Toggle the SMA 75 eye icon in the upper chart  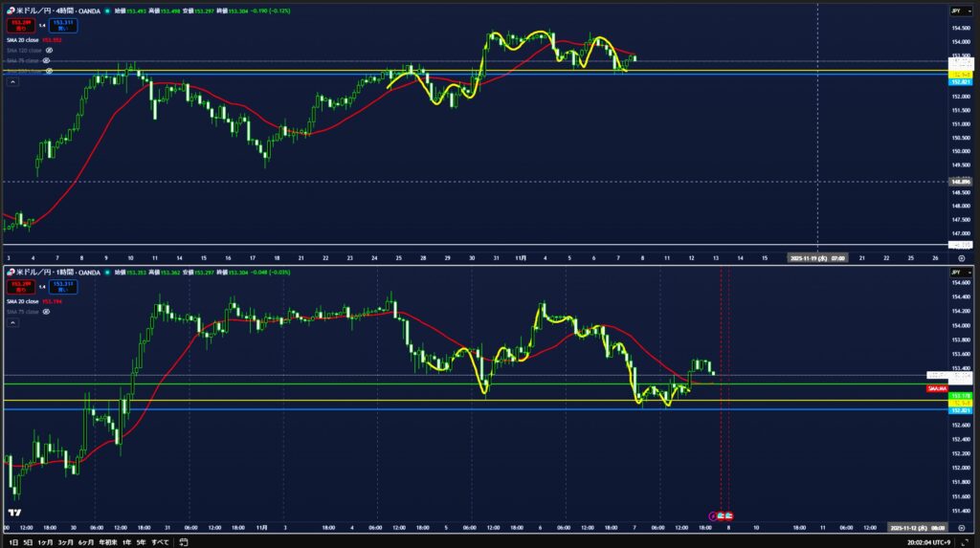click(46, 60)
